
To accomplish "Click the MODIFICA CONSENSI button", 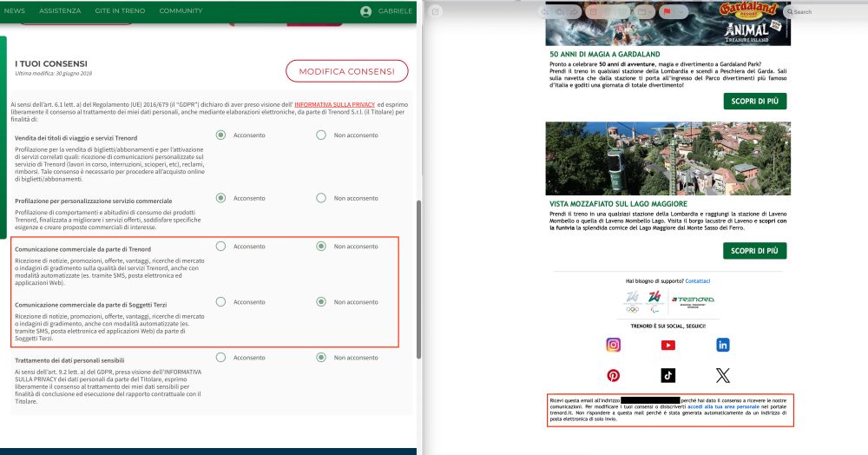I will click(347, 71).
